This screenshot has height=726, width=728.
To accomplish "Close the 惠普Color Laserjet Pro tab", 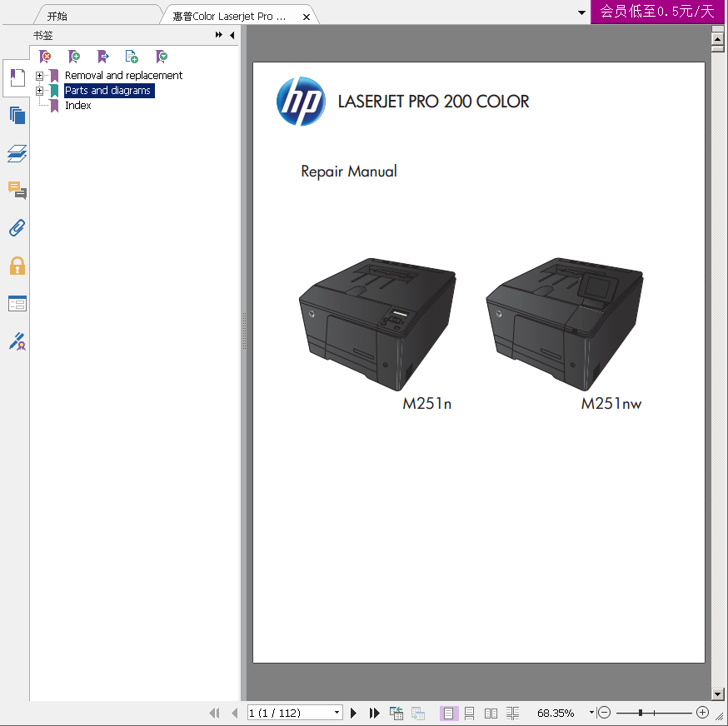I will tap(306, 17).
